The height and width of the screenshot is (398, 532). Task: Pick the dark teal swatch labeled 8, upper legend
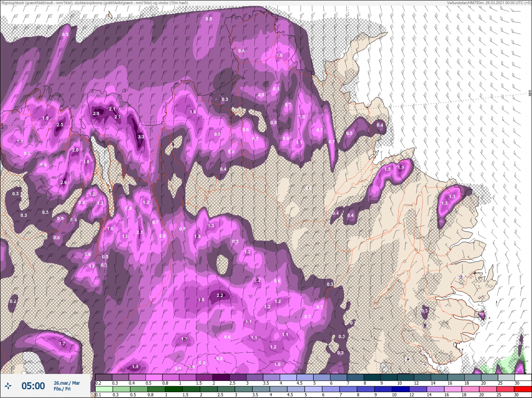point(372,378)
